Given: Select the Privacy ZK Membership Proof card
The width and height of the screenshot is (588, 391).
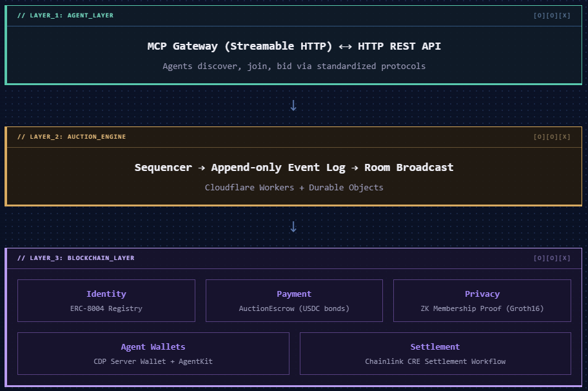Looking at the screenshot, I should coord(482,301).
